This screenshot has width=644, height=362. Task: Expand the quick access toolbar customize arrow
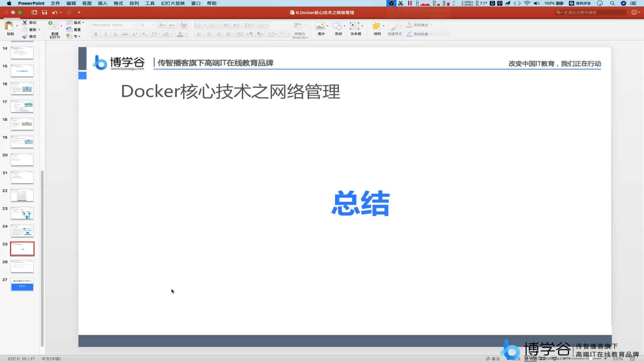79,12
